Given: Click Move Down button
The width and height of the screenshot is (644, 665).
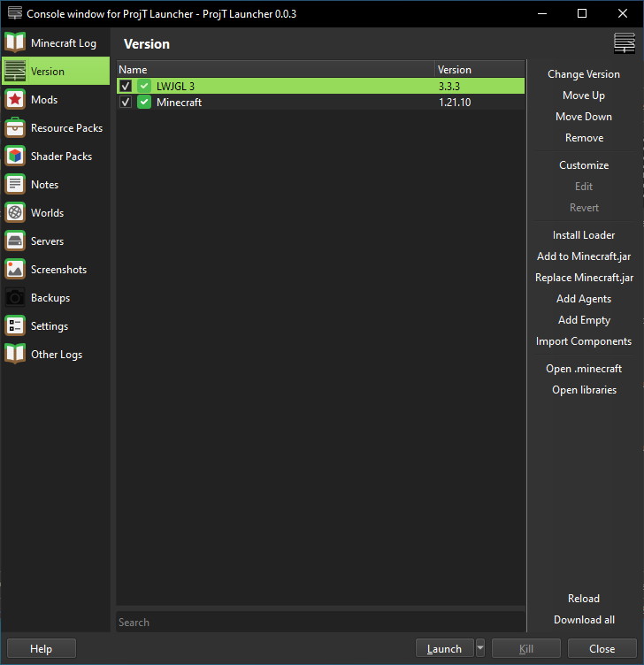Looking at the screenshot, I should pyautogui.click(x=584, y=117).
